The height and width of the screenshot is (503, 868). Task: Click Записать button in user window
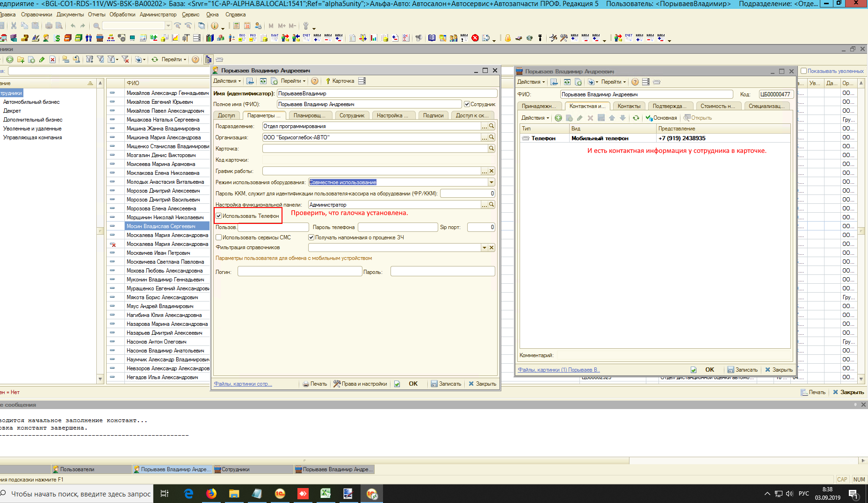coord(446,384)
